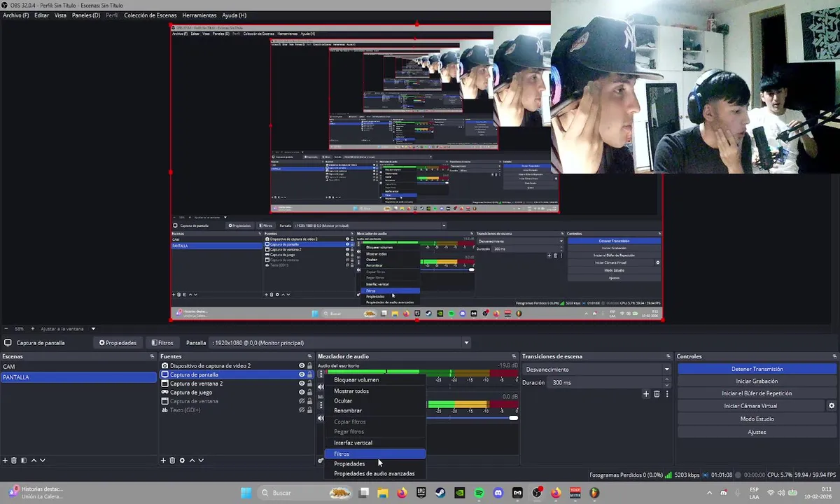Show the hidden Captura de ventana source

pyautogui.click(x=302, y=401)
